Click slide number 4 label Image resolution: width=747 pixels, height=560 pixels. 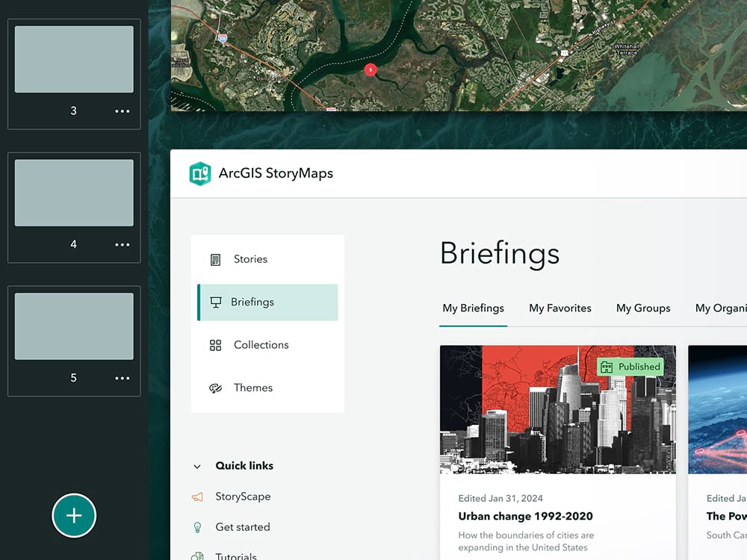73,244
